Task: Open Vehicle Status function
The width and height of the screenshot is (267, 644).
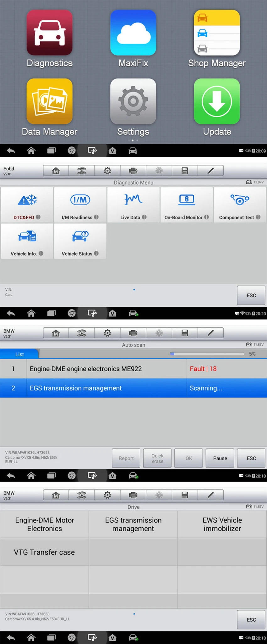Action: point(80,241)
